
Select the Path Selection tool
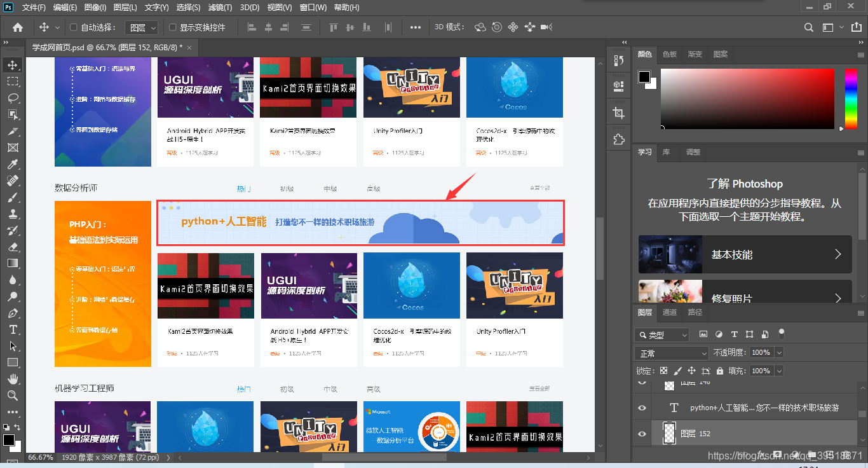[13, 346]
